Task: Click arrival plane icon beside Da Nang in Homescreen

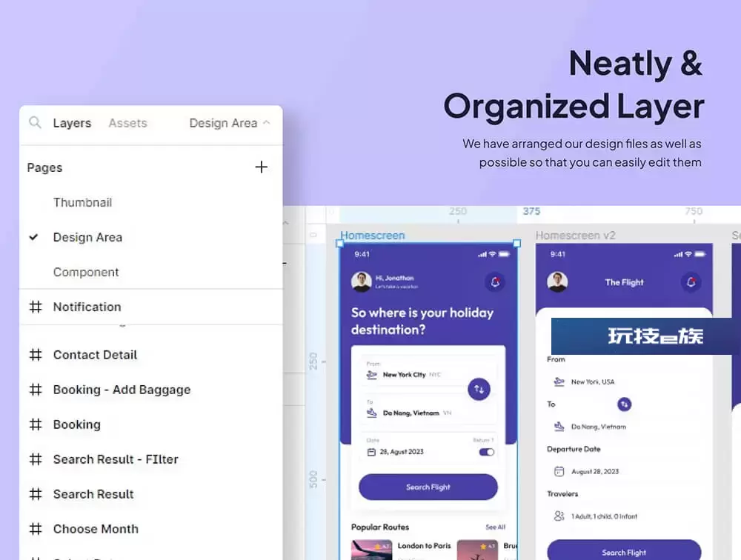Action: (x=371, y=413)
